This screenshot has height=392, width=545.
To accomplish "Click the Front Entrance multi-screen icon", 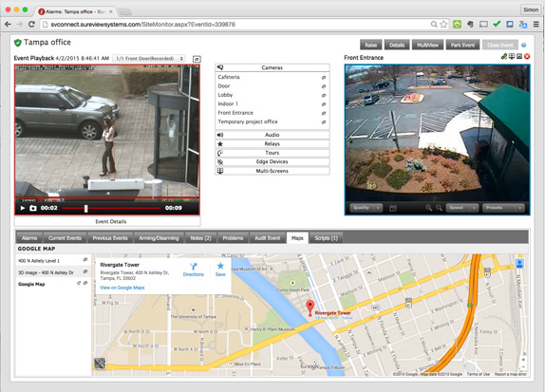I will (512, 56).
